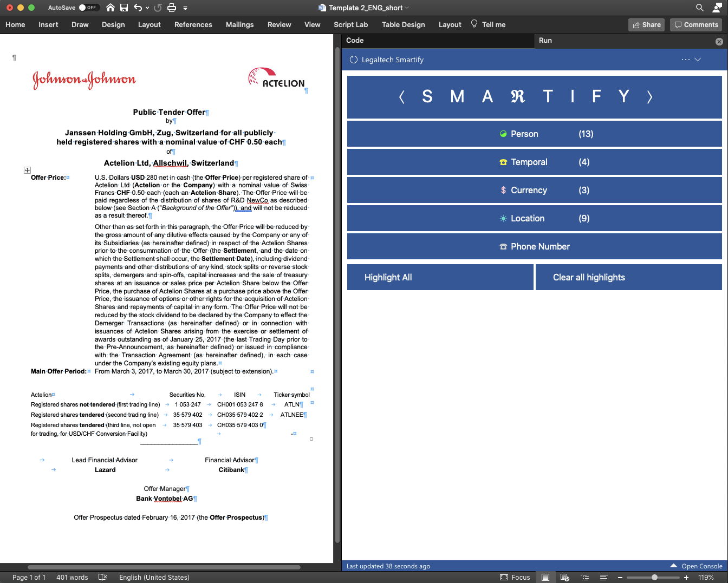Image resolution: width=728 pixels, height=583 pixels.
Task: Highlight Currency entities (3)
Action: (535, 190)
